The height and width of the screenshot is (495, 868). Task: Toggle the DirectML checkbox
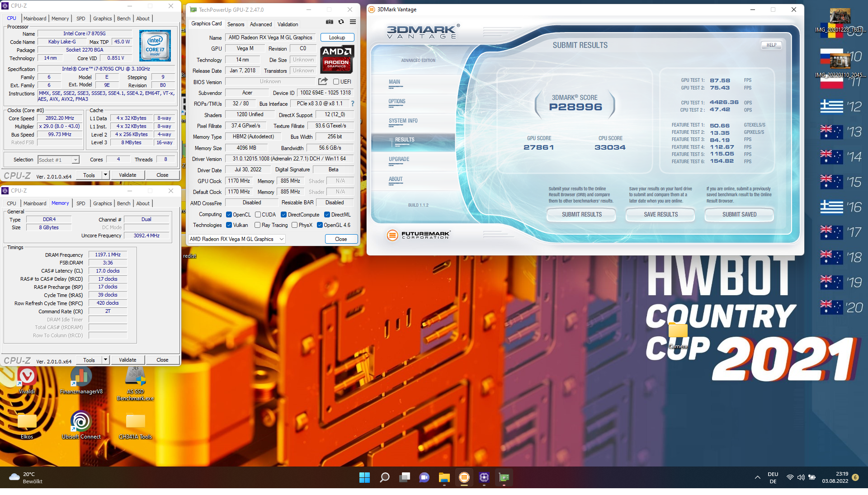point(327,215)
